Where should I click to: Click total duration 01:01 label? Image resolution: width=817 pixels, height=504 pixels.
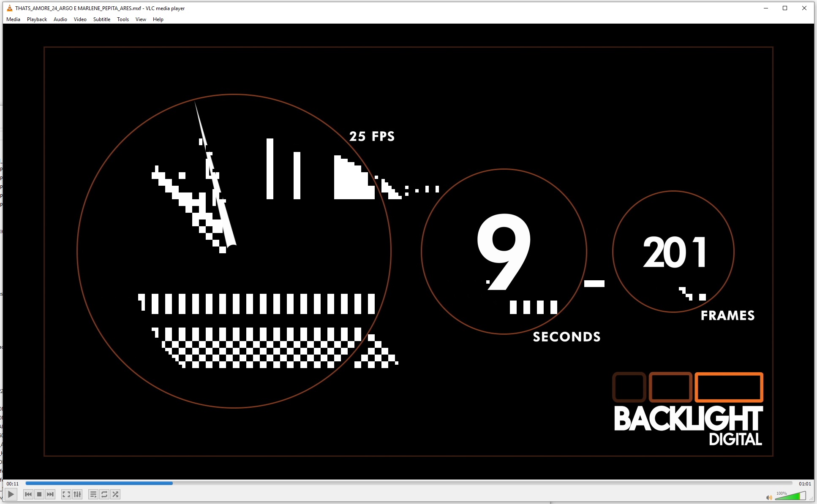[x=805, y=484]
